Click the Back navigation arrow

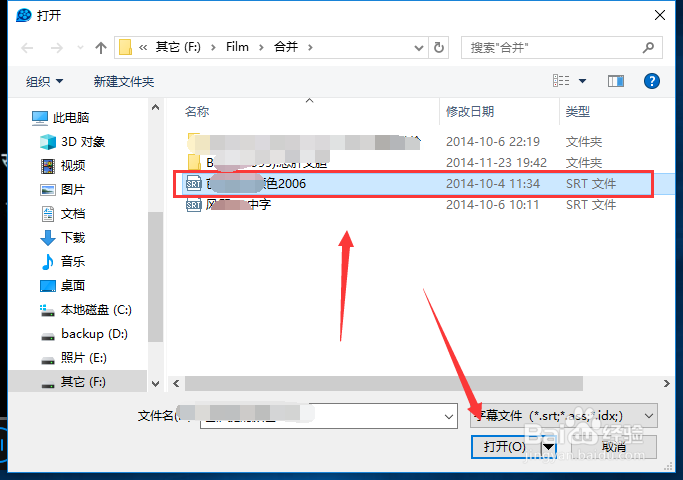pyautogui.click(x=27, y=47)
